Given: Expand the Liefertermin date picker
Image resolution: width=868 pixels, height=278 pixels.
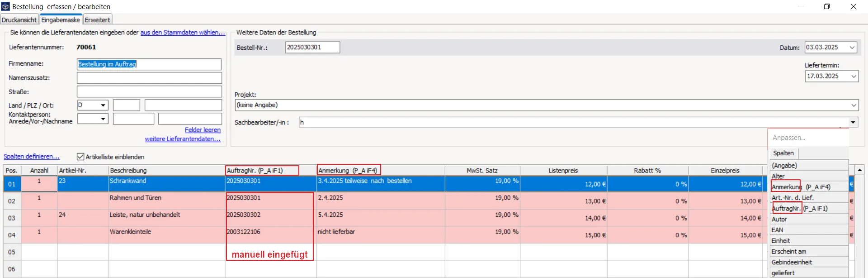Looking at the screenshot, I should coord(854,77).
